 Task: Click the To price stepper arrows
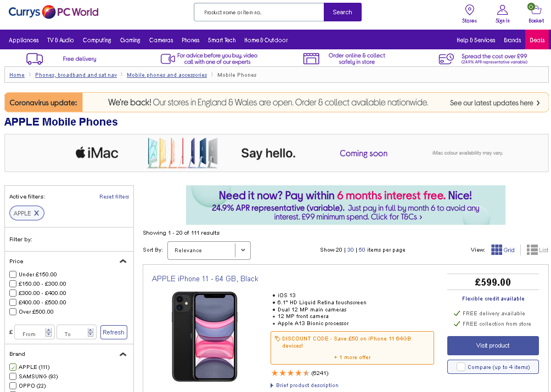click(91, 332)
